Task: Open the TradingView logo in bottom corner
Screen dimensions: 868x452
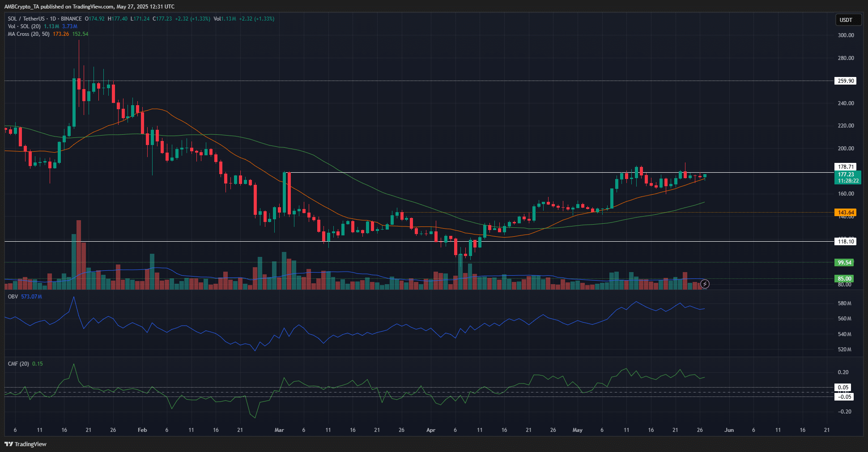Action: 26,444
